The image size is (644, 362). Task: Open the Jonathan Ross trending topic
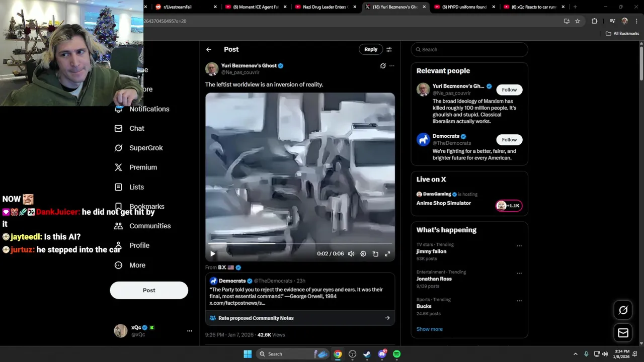click(x=469, y=279)
